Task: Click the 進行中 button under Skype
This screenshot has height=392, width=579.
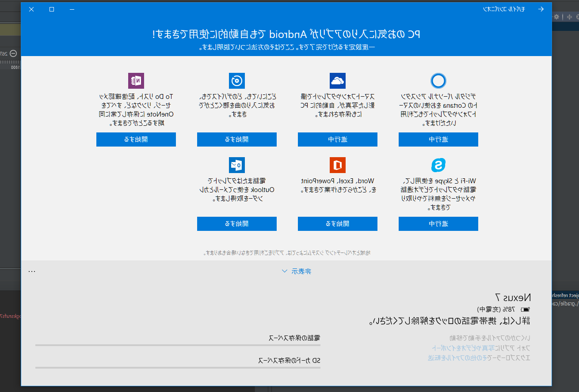Action: 438,224
